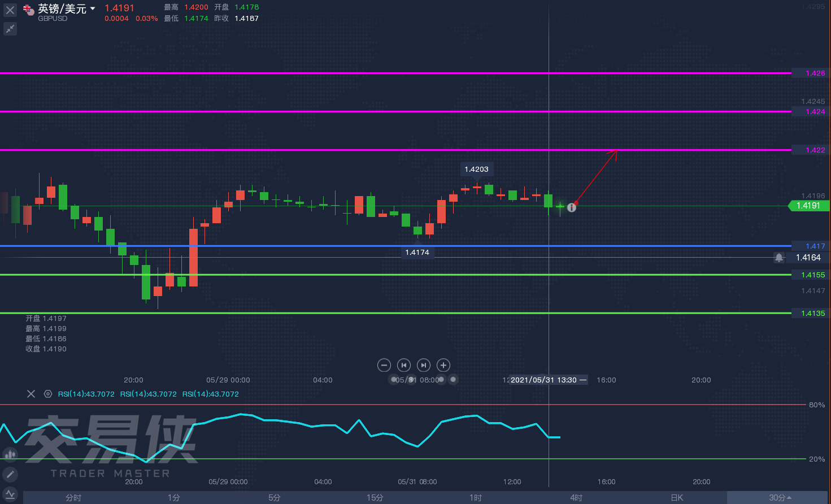
Task: Open the RSI indicator settings gear
Action: tap(48, 394)
